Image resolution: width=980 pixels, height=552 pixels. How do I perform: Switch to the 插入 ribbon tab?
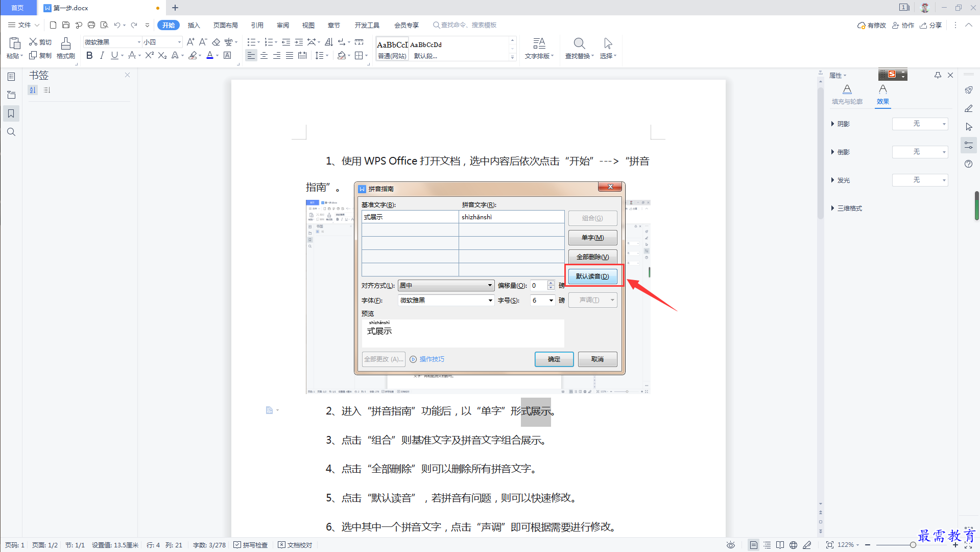click(x=194, y=25)
